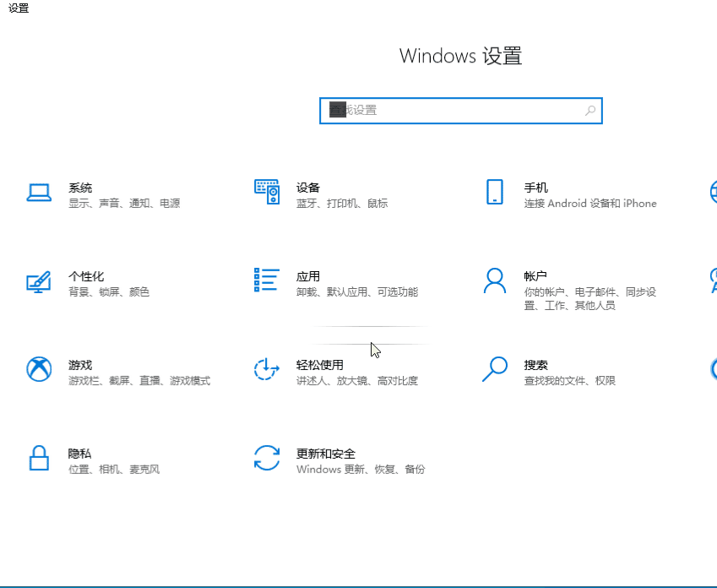
Task: Open the 个性化 (Personalization) icon
Action: 38,281
